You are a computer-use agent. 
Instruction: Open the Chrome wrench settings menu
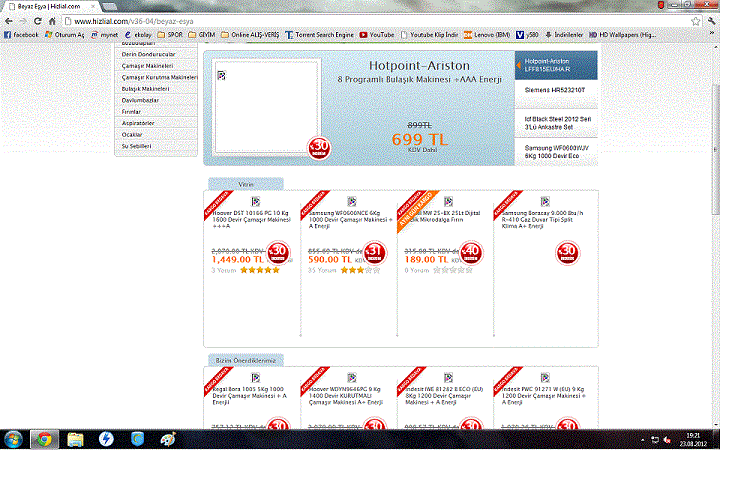coord(711,22)
